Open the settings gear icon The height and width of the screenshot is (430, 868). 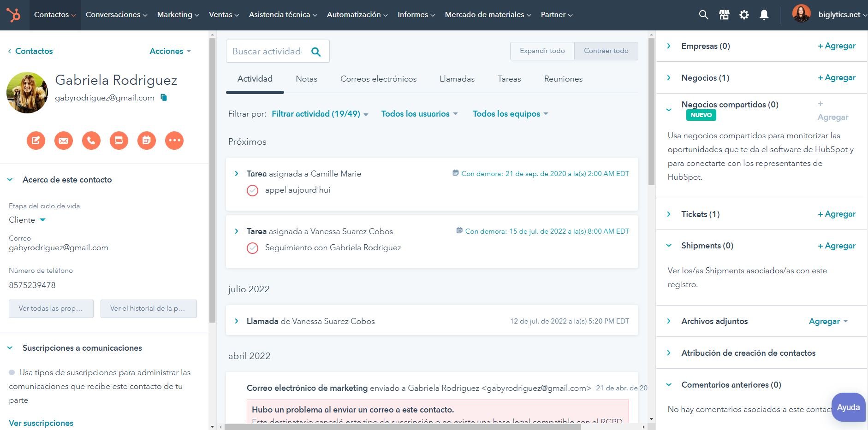coord(744,15)
